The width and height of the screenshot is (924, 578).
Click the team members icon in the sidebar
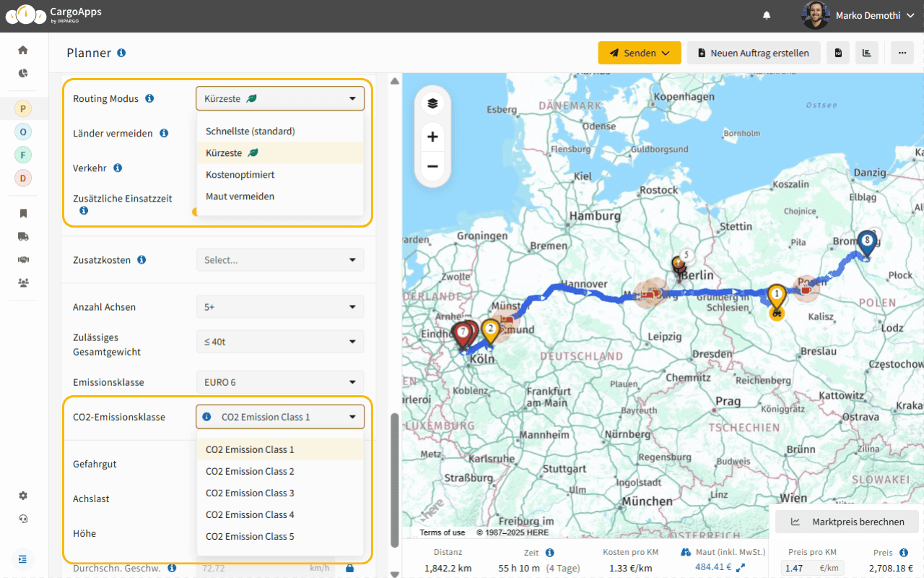[x=22, y=282]
